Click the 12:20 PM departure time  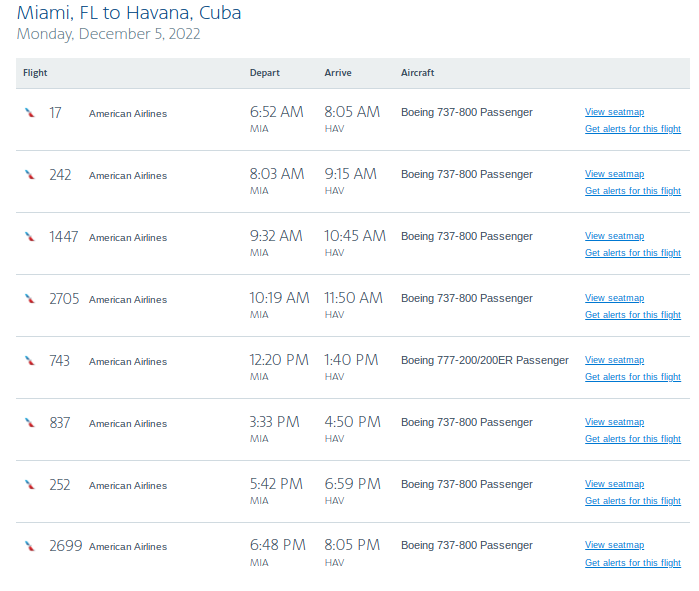pyautogui.click(x=279, y=360)
